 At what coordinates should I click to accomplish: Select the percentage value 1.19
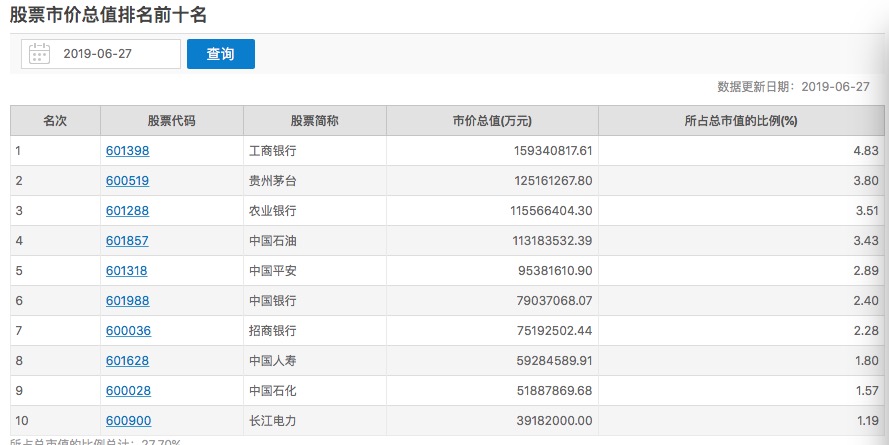coord(867,421)
